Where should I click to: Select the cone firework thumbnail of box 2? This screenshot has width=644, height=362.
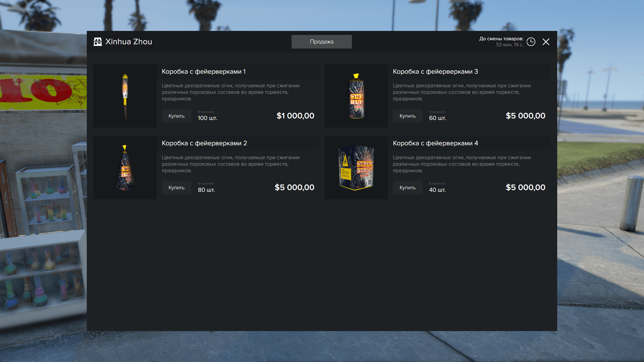[x=125, y=167]
